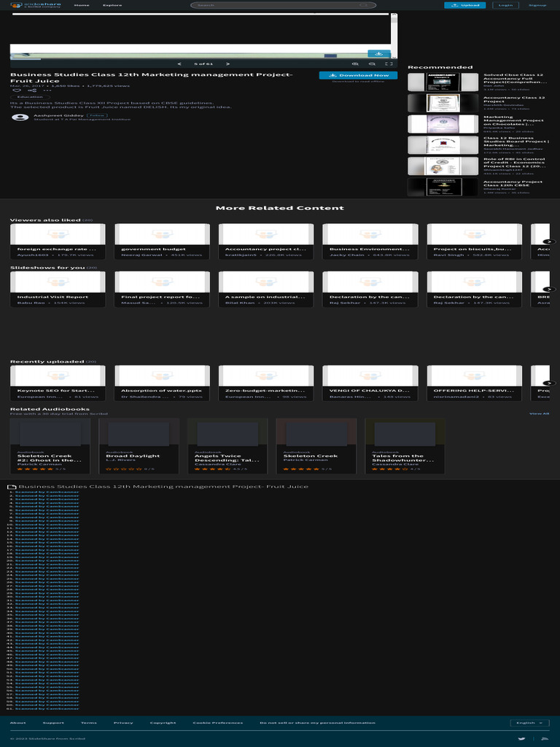Open VENGI OF CHALUKYA card
This screenshot has height=747, width=560.
coord(370,383)
